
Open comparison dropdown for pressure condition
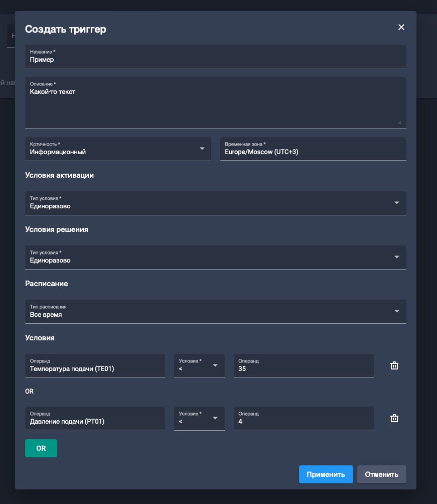click(x=199, y=418)
